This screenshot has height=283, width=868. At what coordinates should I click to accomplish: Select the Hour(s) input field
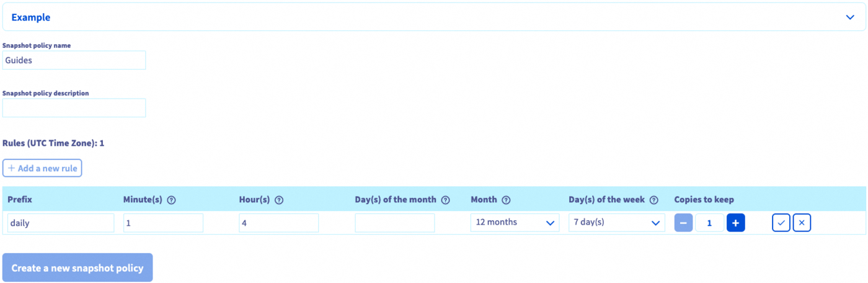coord(278,223)
